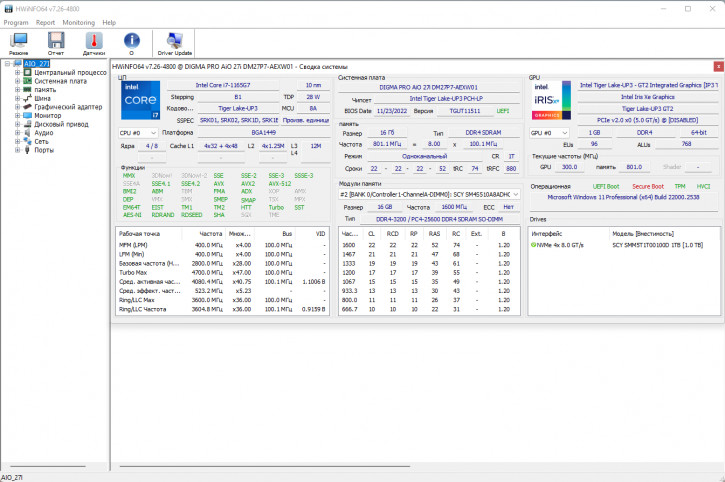The image size is (725, 482).
Task: Expand the Шина tree node
Action: 18,98
